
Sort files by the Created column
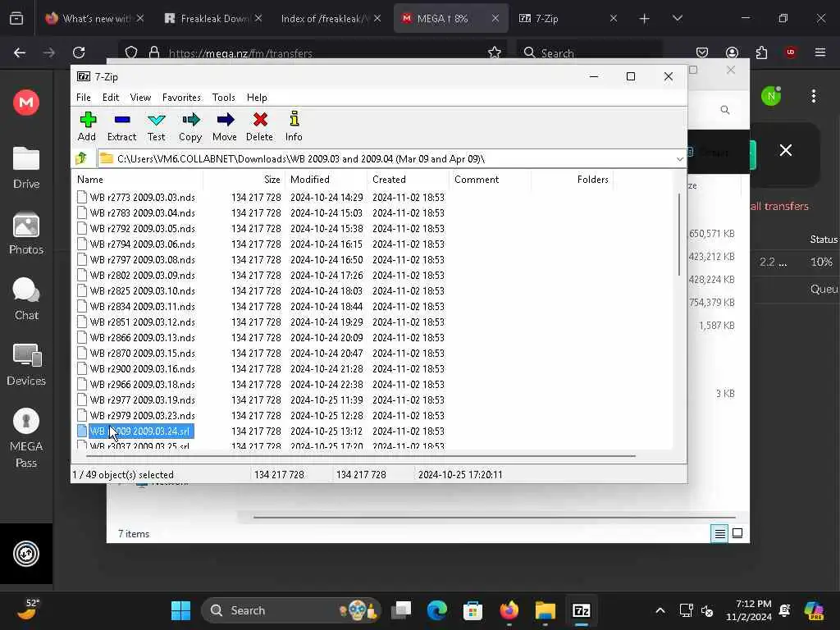tap(409, 180)
